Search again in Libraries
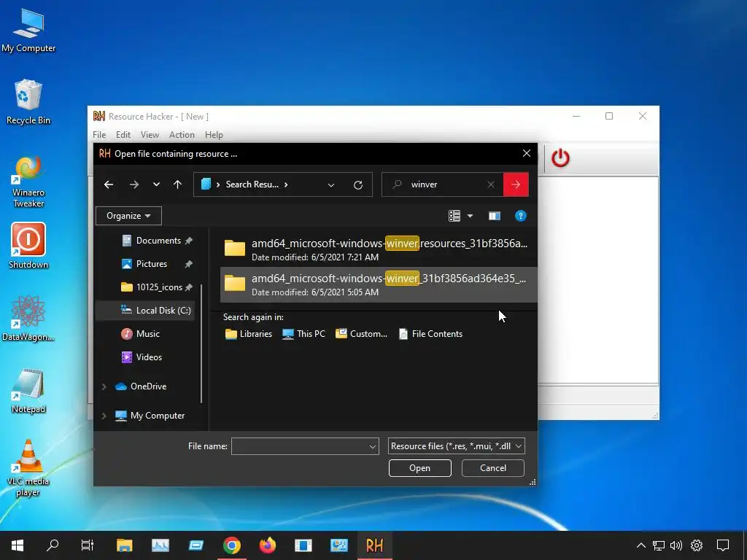 click(x=249, y=334)
